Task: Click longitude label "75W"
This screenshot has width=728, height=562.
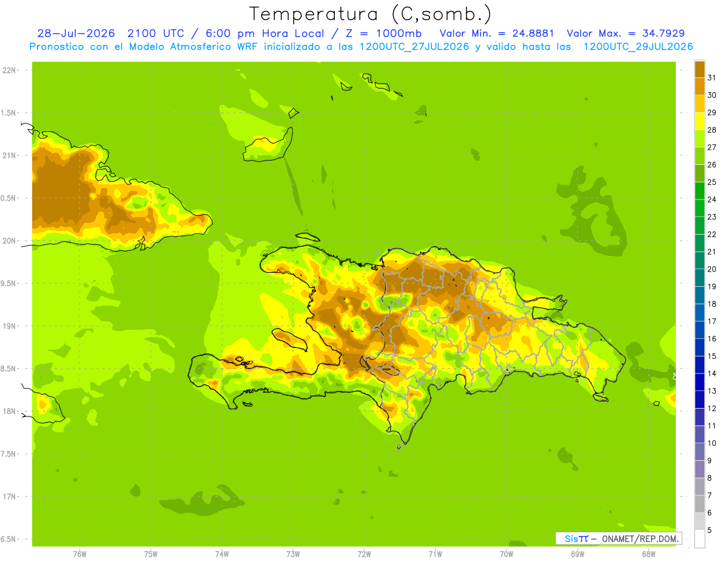Action: [x=151, y=554]
